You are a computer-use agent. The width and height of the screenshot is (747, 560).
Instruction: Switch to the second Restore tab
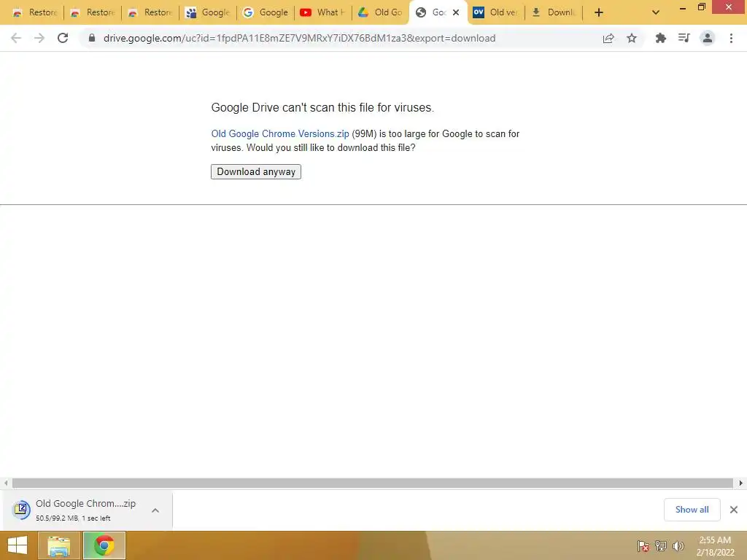(x=93, y=12)
